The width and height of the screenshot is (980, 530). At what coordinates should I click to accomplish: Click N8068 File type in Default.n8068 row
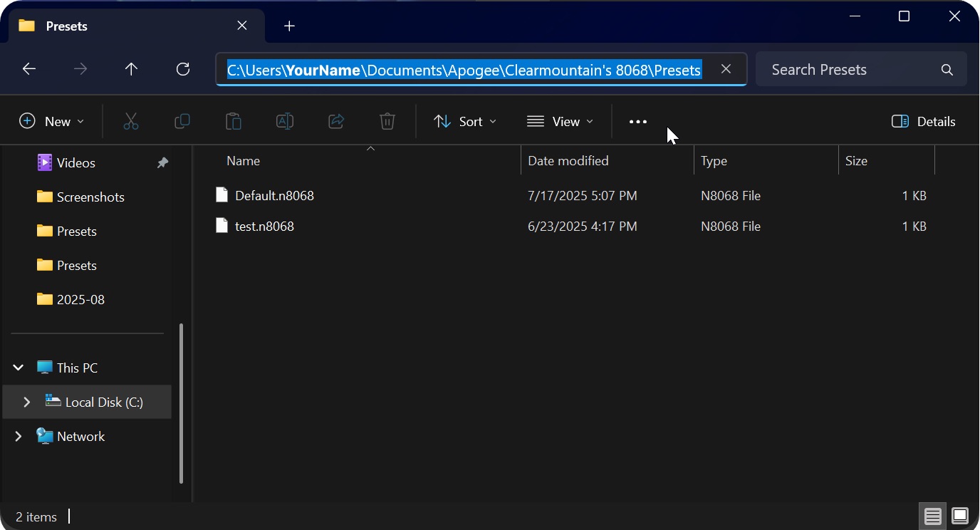pos(731,196)
